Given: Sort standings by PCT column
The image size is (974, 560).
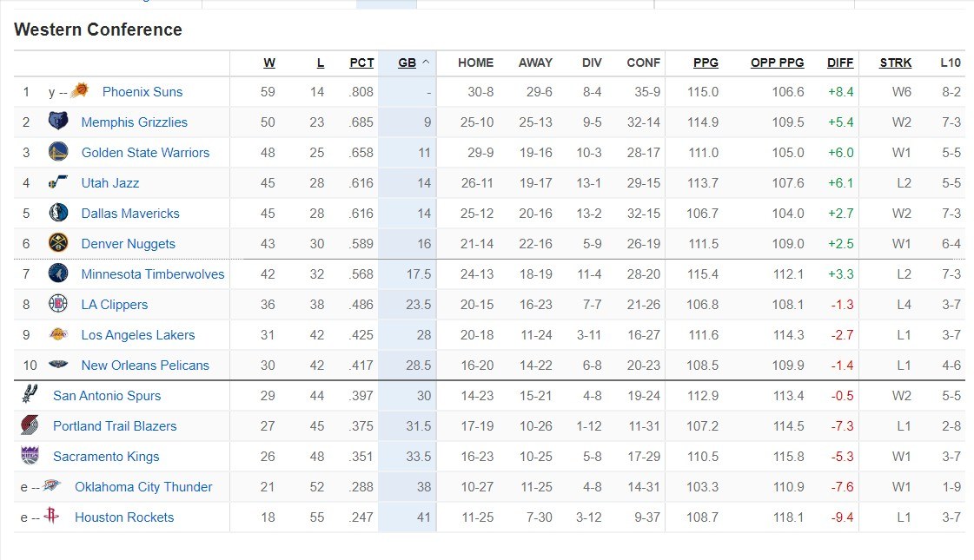Looking at the screenshot, I should click(361, 63).
